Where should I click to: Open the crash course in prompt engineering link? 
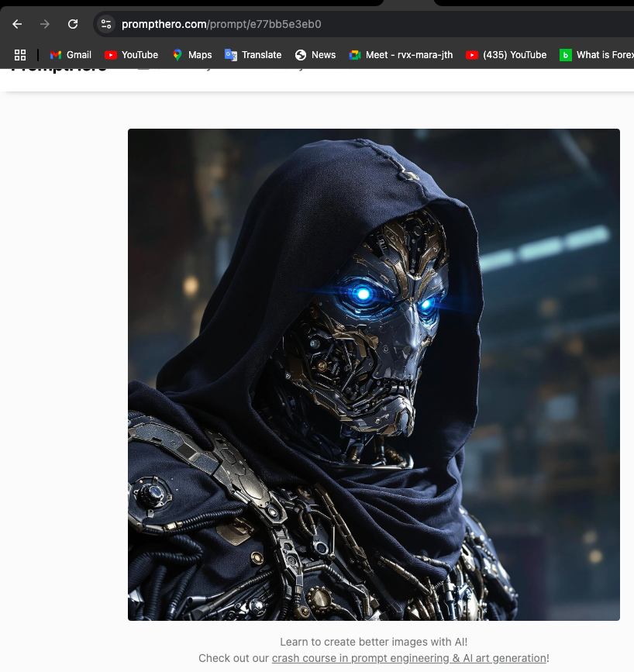click(x=409, y=658)
